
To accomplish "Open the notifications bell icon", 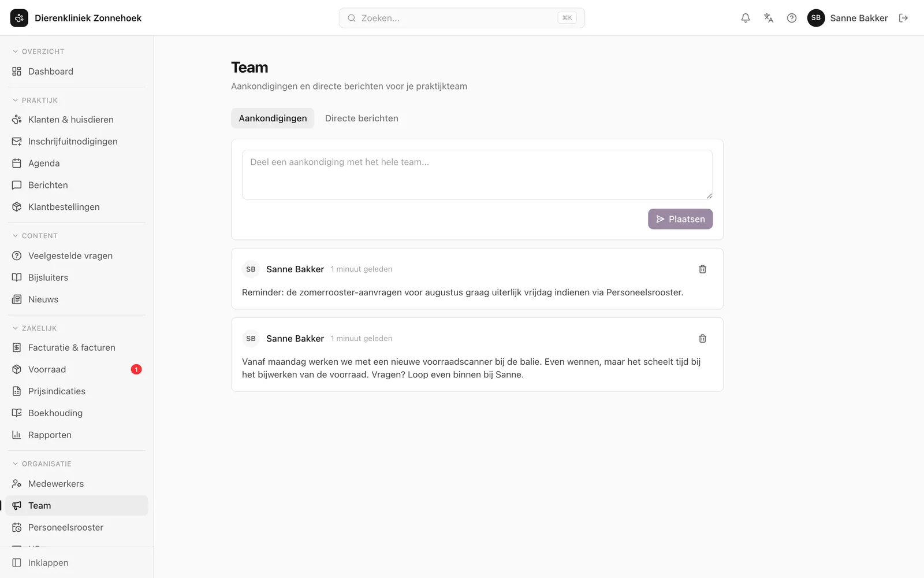I will pos(746,18).
